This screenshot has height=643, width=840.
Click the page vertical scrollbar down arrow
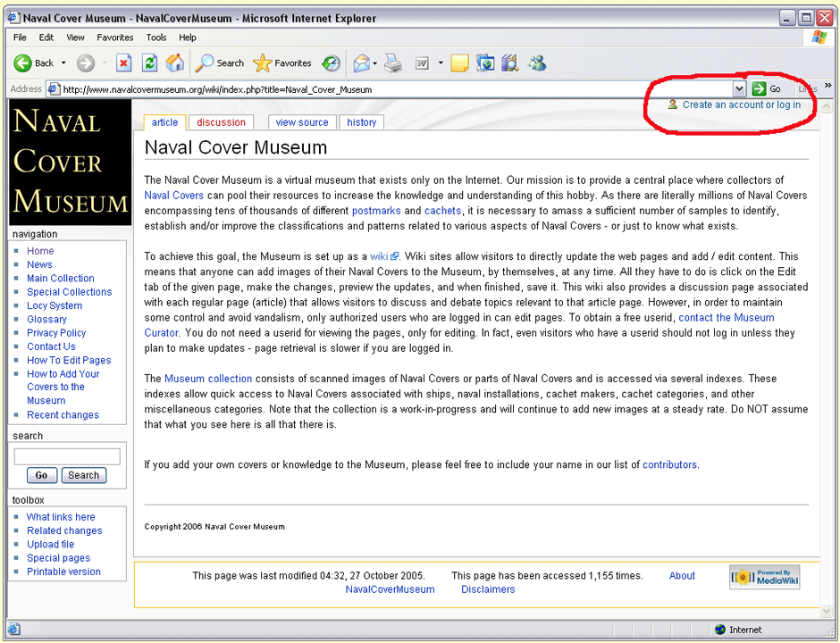coord(827,611)
